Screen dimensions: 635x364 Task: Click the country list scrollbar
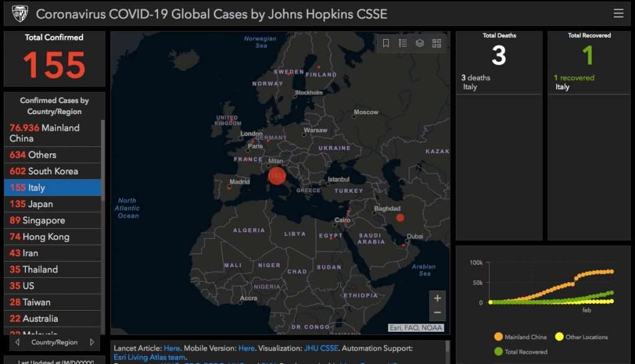click(103, 160)
